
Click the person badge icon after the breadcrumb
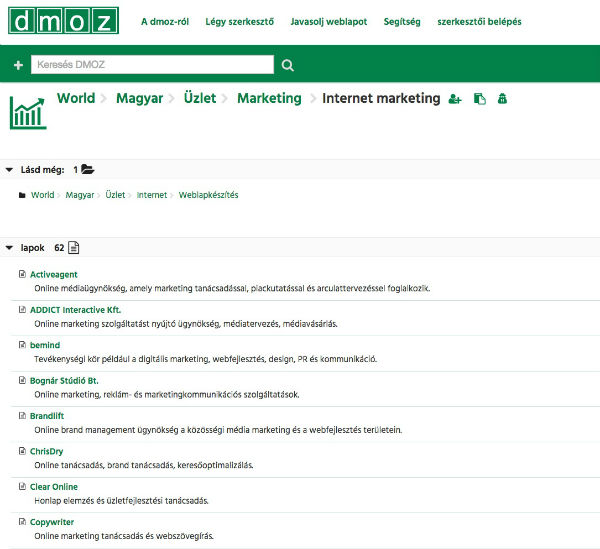pyautogui.click(x=502, y=99)
